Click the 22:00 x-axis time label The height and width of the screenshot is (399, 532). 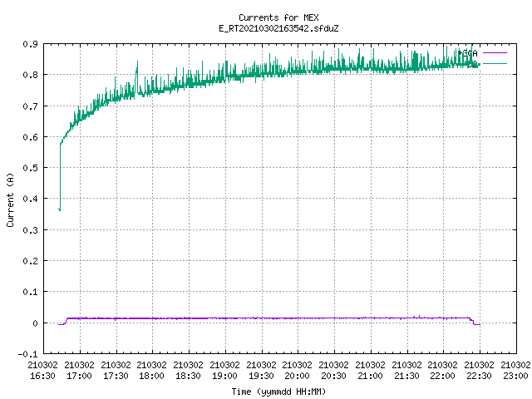pos(442,376)
